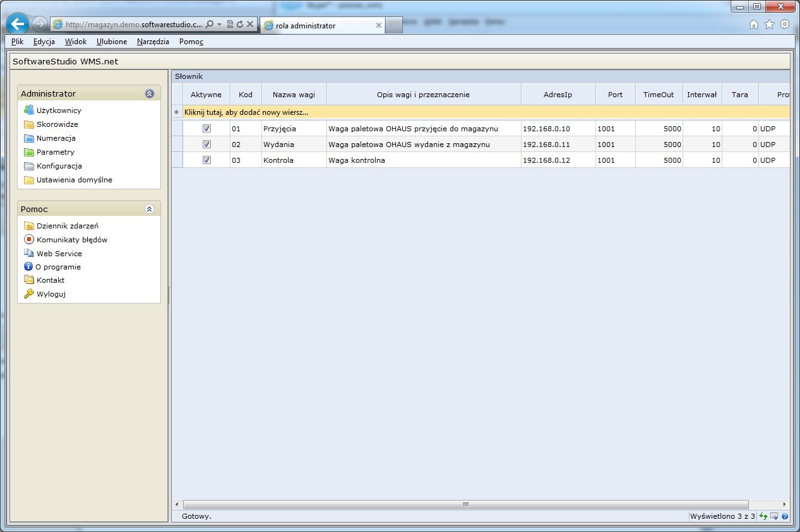Sort by TimeOut column header

click(x=659, y=95)
